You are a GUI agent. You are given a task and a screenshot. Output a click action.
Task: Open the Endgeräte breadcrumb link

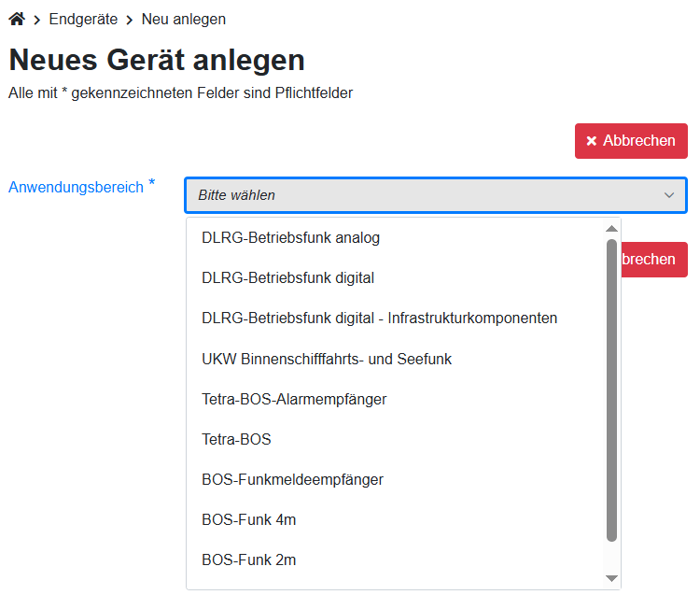click(x=83, y=20)
